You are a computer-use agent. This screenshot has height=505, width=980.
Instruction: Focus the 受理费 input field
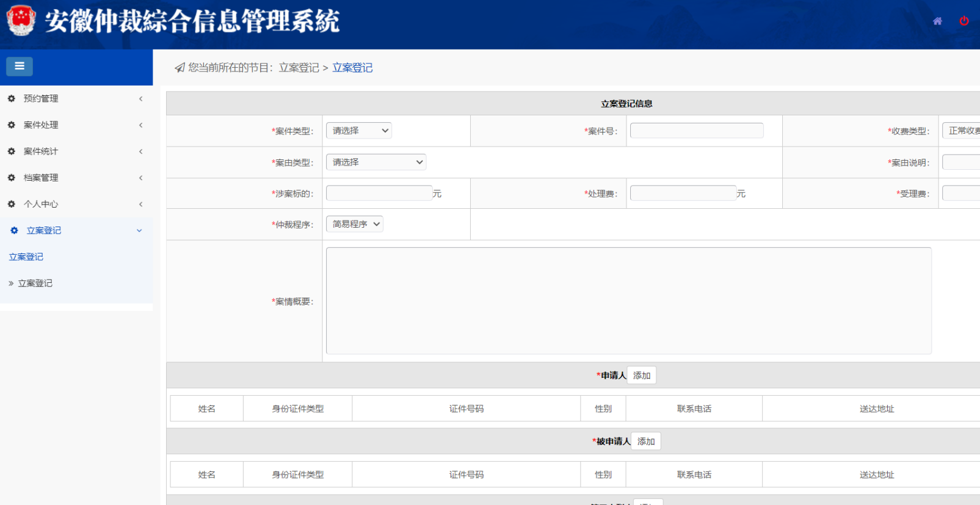[961, 193]
